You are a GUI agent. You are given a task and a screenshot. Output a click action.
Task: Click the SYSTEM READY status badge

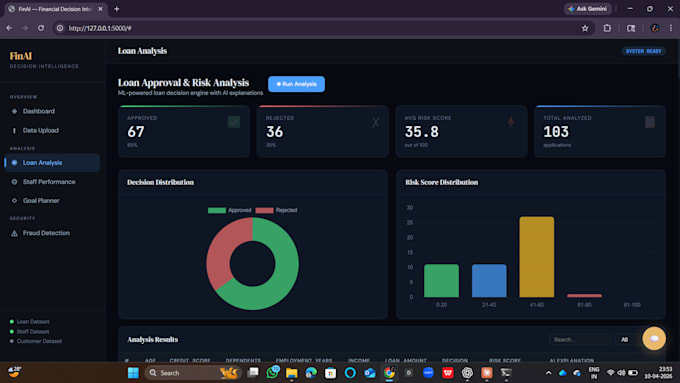(x=644, y=51)
